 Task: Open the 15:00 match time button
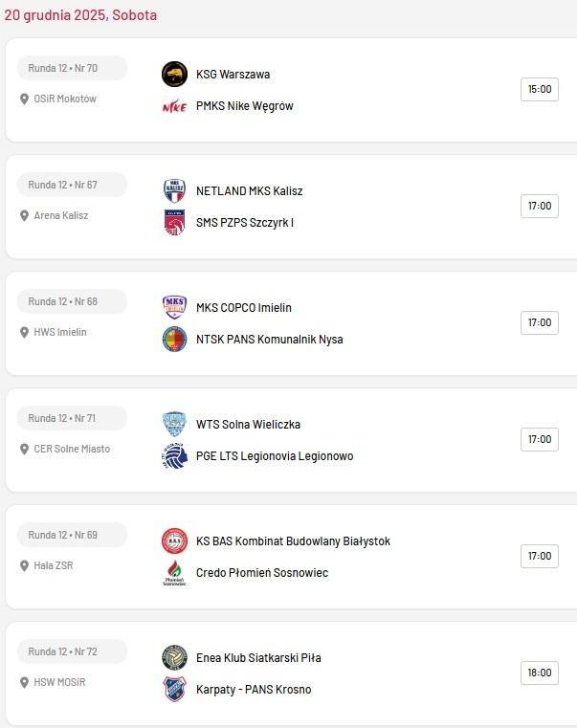(540, 89)
